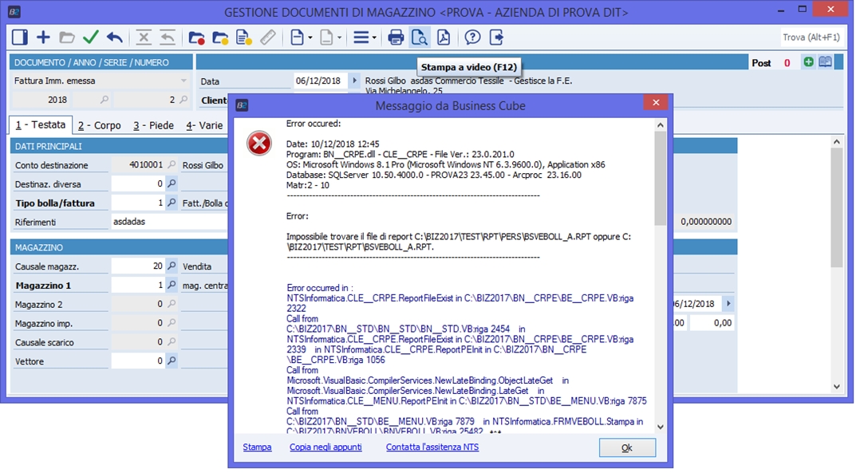
Task: Click the Stampa a video preview icon
Action: tap(420, 37)
